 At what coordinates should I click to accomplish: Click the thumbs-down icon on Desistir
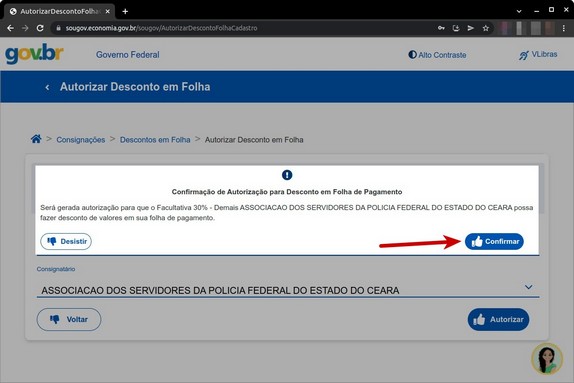pyautogui.click(x=52, y=241)
